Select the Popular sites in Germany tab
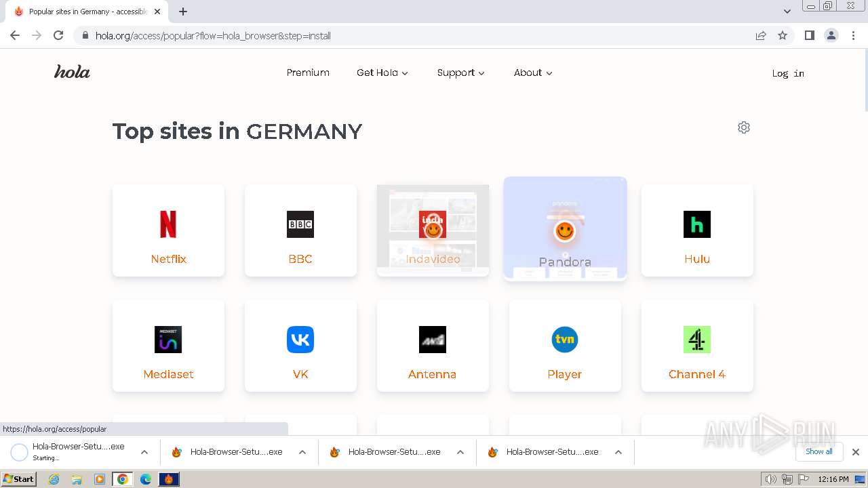Image resolution: width=868 pixels, height=488 pixels. click(87, 12)
